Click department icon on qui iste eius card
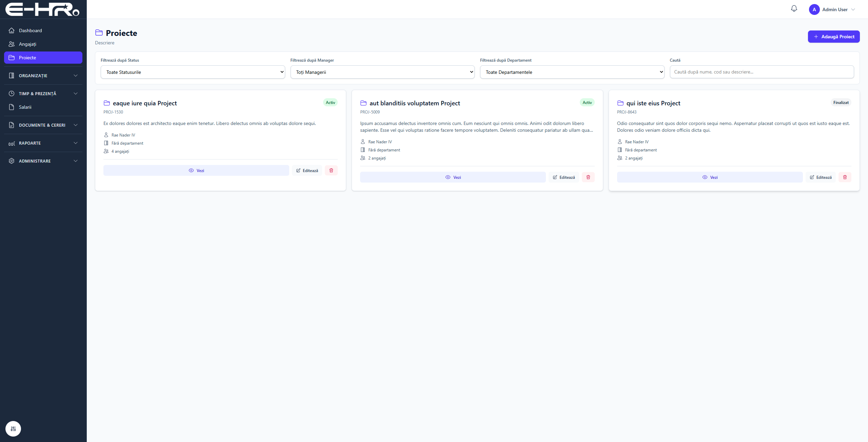Screen dimensions: 868x442 point(620,150)
